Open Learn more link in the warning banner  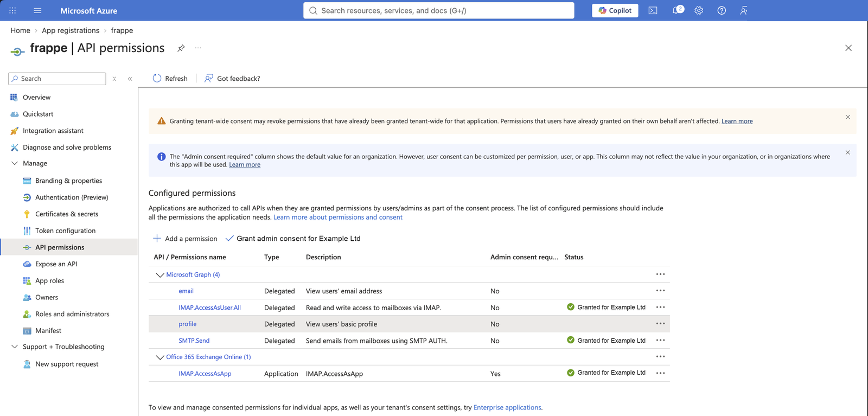click(x=737, y=121)
